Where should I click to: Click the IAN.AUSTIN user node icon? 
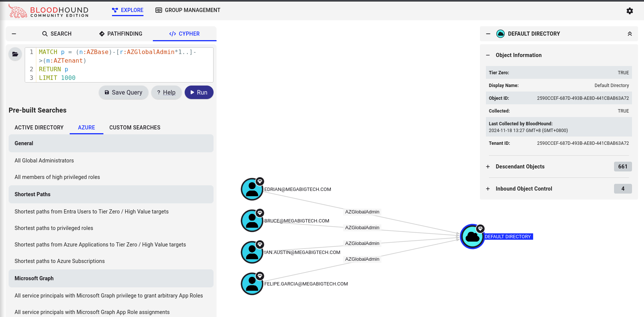pos(252,252)
